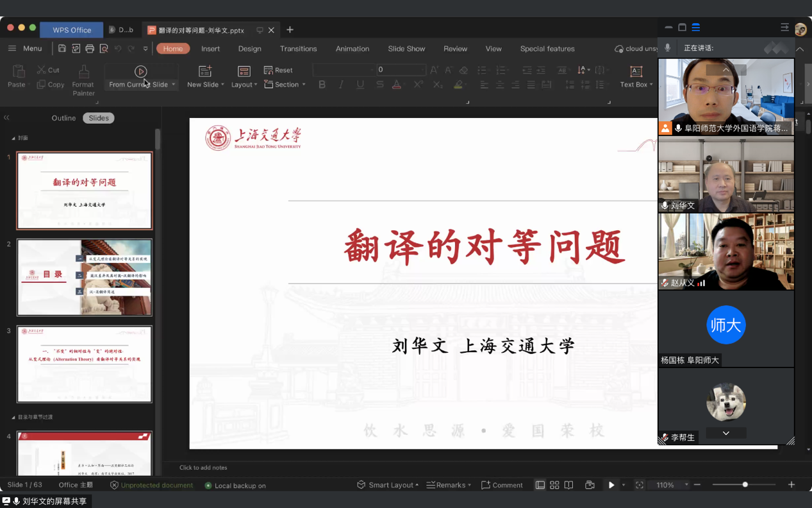This screenshot has height=508, width=812.
Task: Open the Smart Layout menu
Action: [388, 485]
